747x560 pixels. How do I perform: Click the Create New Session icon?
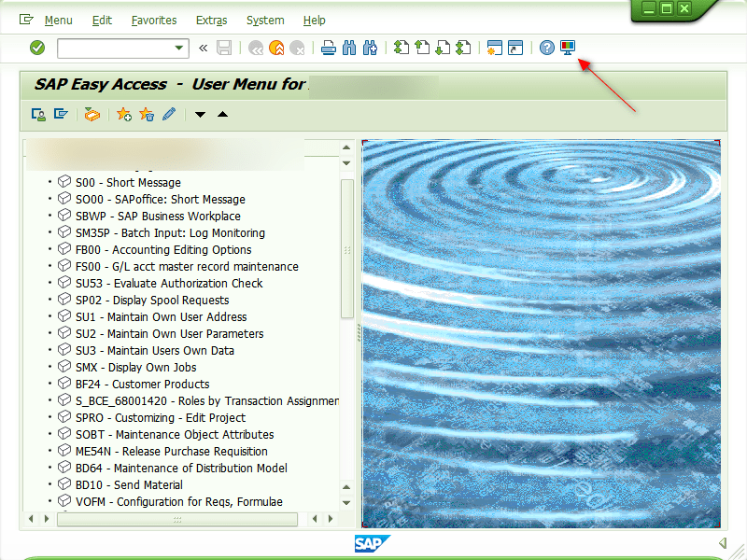[494, 48]
